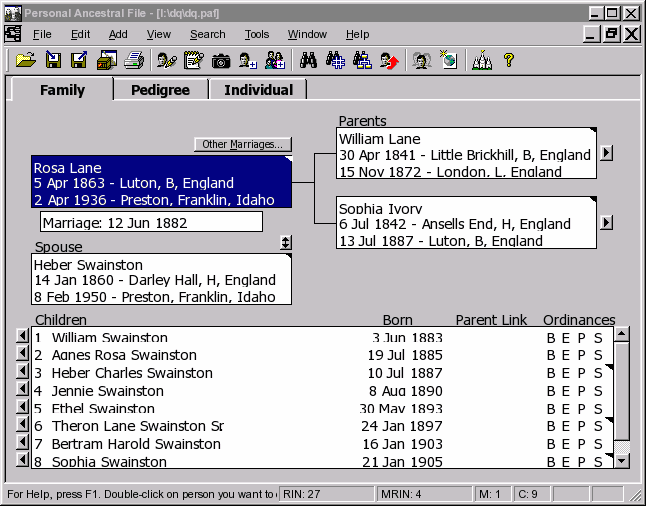This screenshot has width=646, height=506.
Task: Click the Multimedia camera icon
Action: 221,61
